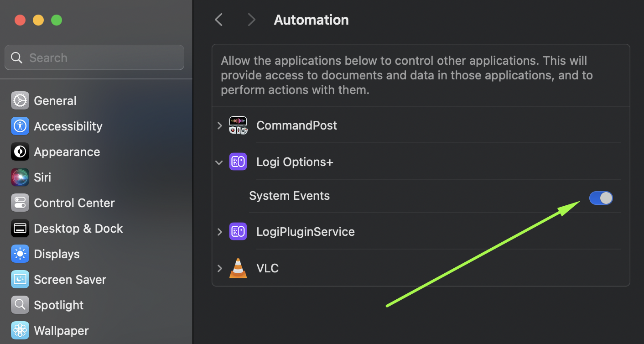The height and width of the screenshot is (344, 644).
Task: Open Wallpaper settings from sidebar
Action: pyautogui.click(x=61, y=331)
